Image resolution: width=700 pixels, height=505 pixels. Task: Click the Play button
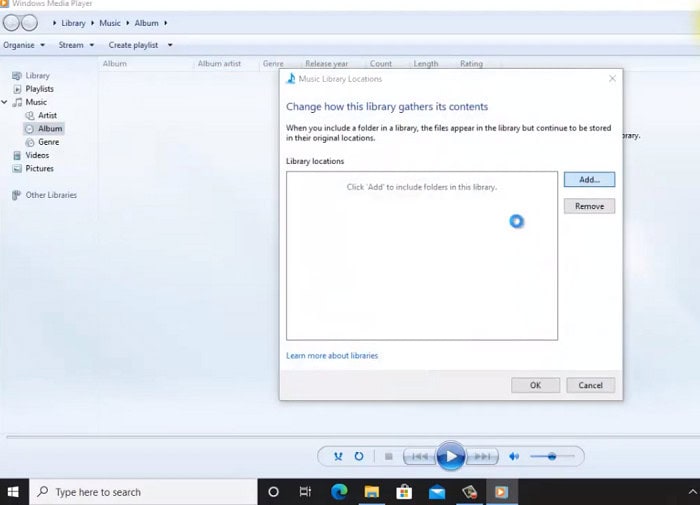click(450, 456)
